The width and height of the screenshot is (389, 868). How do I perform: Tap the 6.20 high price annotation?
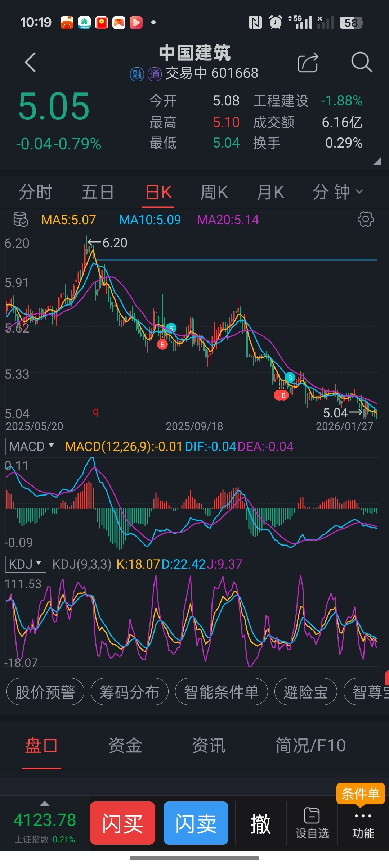pos(108,243)
